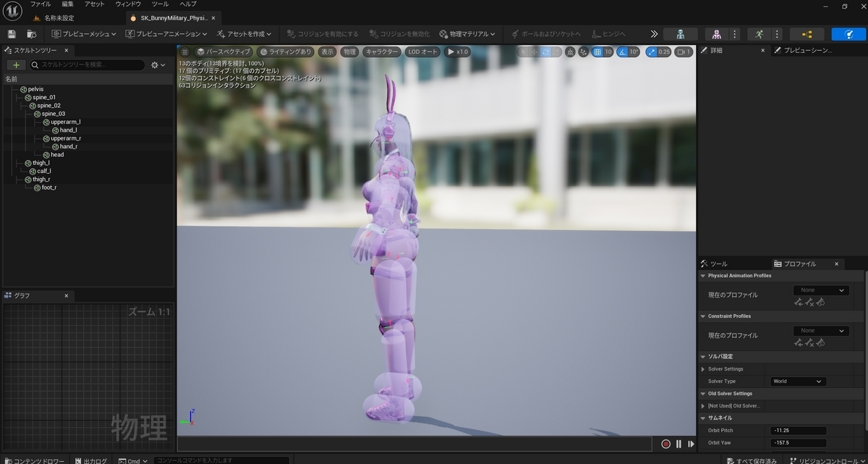Viewport: 868px width, 464px height.
Task: Open the skeleton tree settings gear icon
Action: pyautogui.click(x=156, y=64)
